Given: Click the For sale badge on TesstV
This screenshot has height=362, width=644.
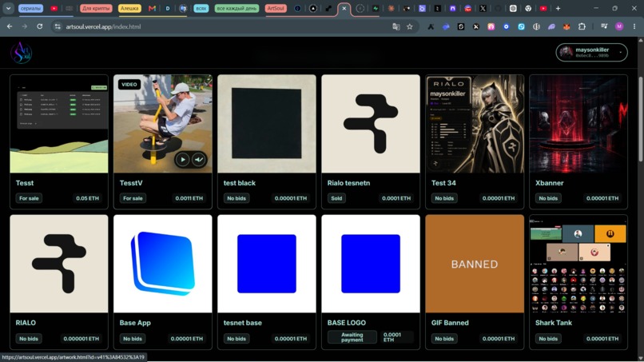Looking at the screenshot, I should (133, 198).
